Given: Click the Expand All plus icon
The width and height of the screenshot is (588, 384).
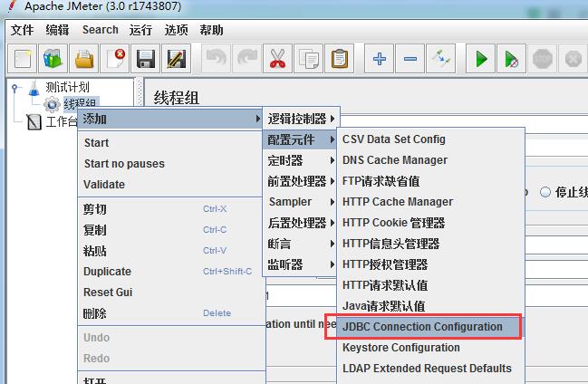Looking at the screenshot, I should [x=379, y=59].
